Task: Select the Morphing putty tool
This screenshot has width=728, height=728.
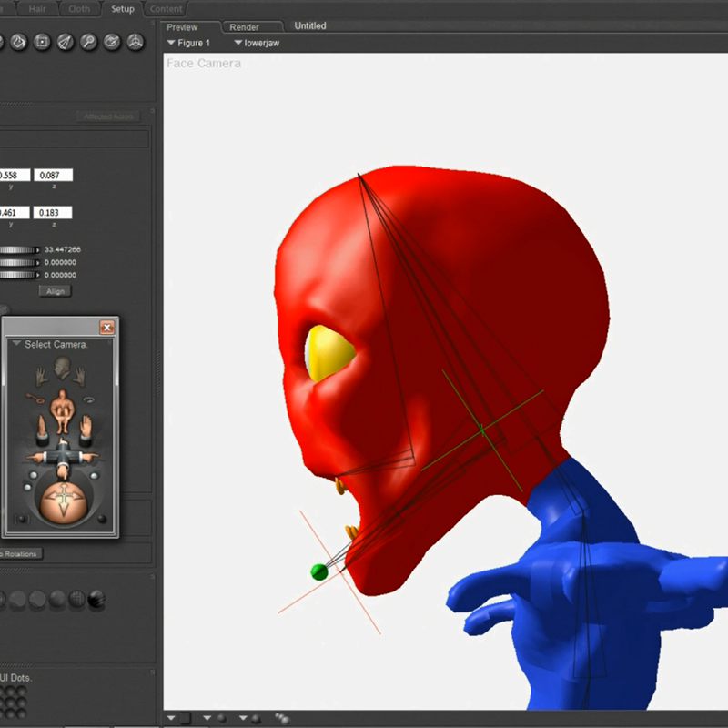Action: pyautogui.click(x=111, y=42)
